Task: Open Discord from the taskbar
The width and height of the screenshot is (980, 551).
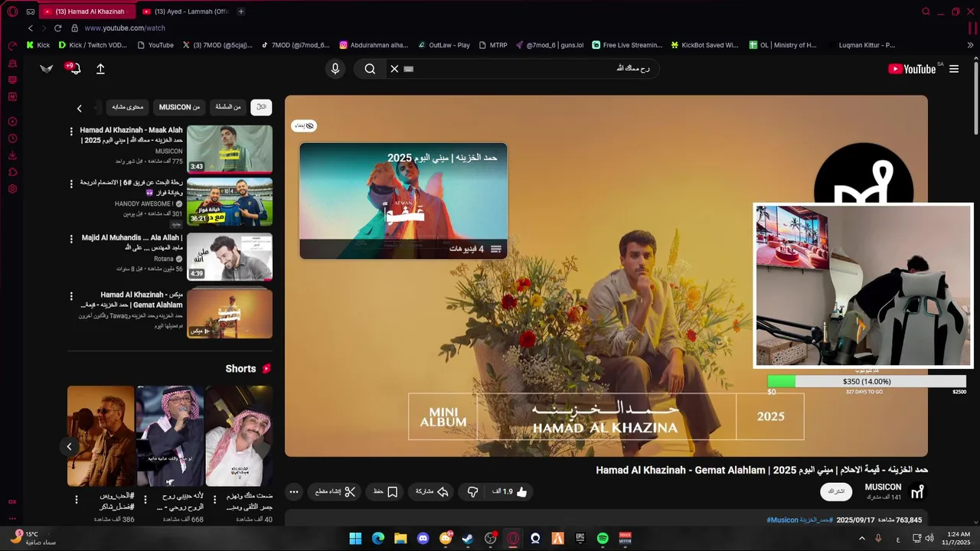Action: (423, 538)
